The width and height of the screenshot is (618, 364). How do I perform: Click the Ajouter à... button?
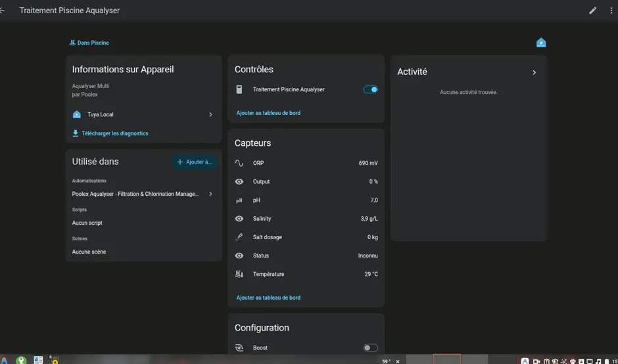[x=195, y=162]
